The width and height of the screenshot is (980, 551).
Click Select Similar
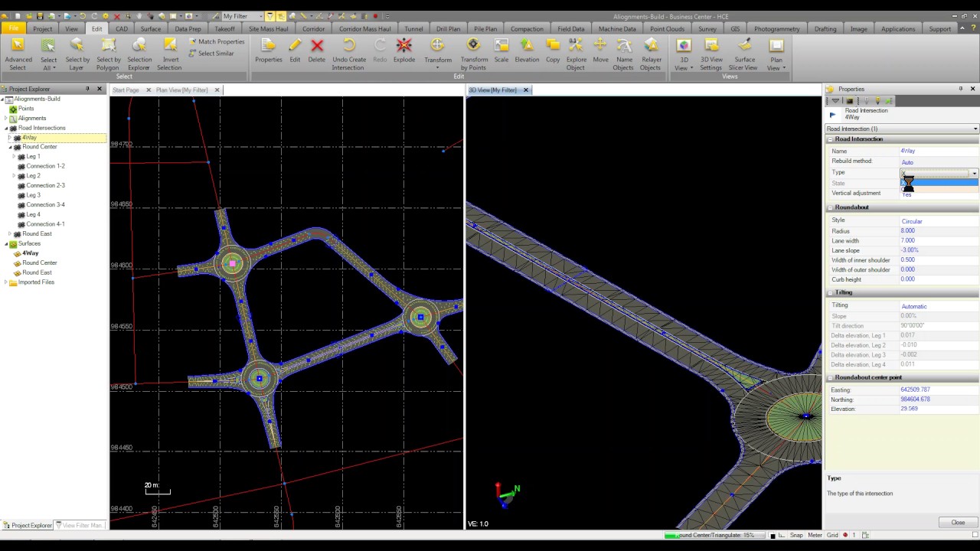[x=211, y=54]
